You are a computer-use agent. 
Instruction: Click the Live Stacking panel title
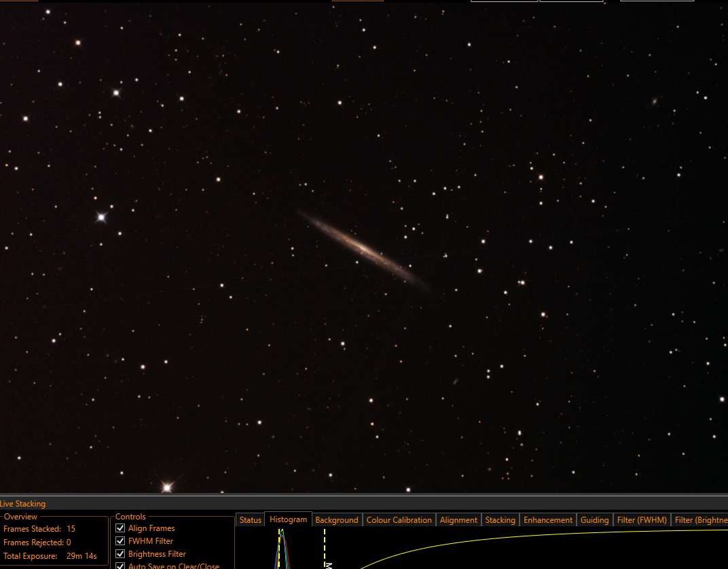coord(23,504)
